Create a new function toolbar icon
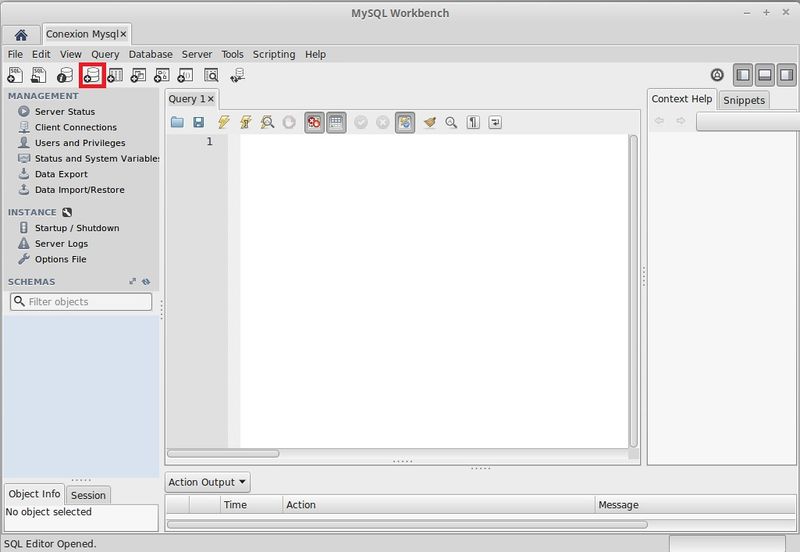This screenshot has width=800, height=552. pyautogui.click(x=185, y=76)
